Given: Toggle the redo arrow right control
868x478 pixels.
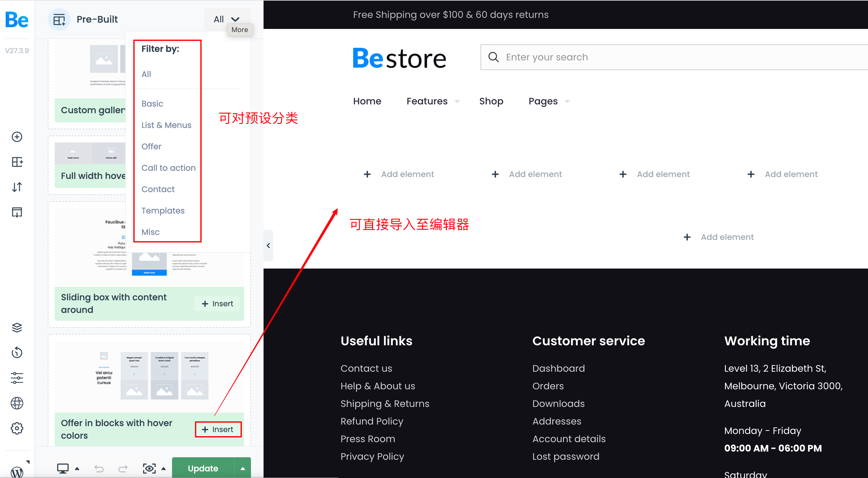Looking at the screenshot, I should [x=122, y=468].
